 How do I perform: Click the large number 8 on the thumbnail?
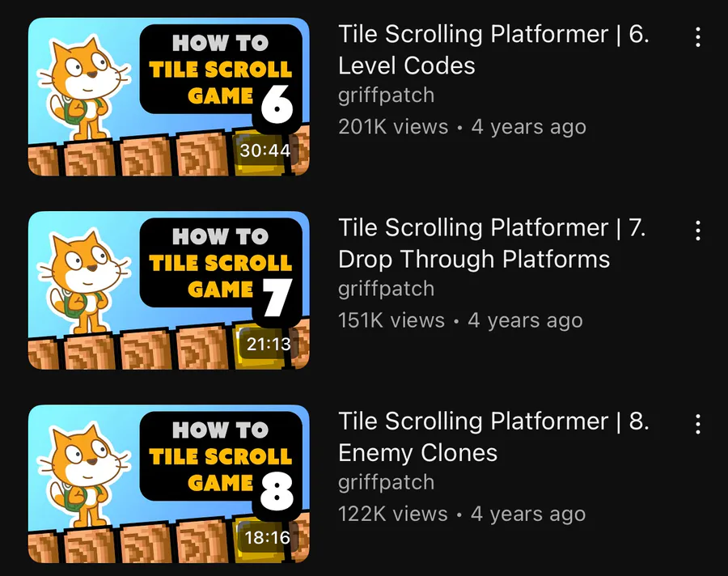[x=277, y=491]
